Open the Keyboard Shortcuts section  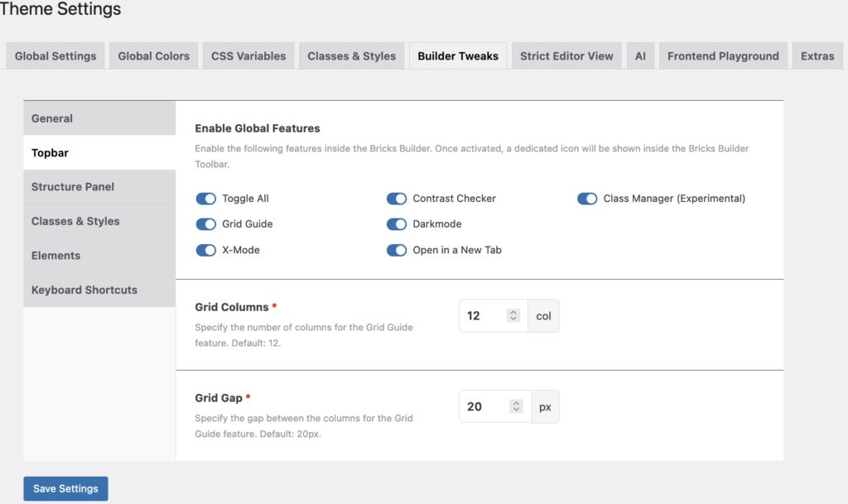pos(84,290)
